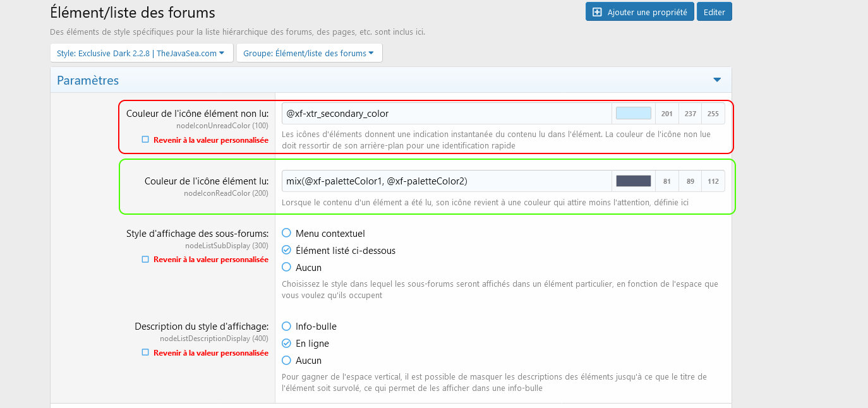Check revert box under nodeListDescriptionDisplay
868x408 pixels.
point(145,352)
